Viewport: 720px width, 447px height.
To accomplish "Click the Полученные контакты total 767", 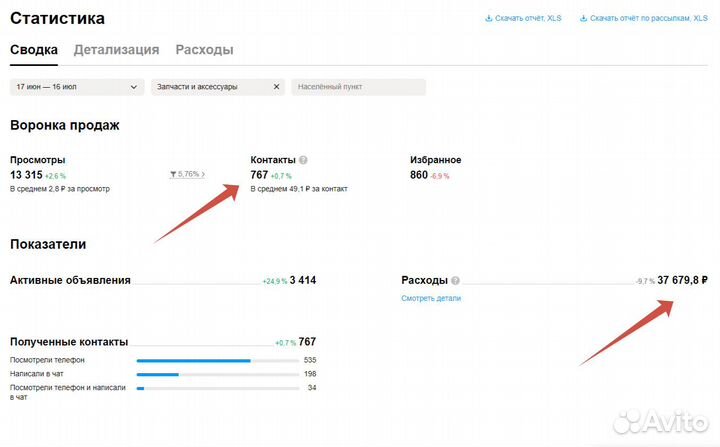I will 307,342.
